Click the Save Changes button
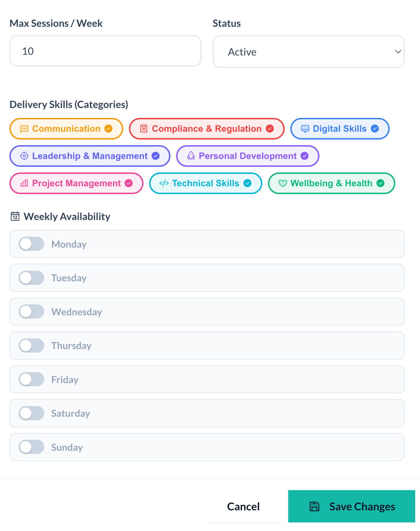Image resolution: width=420 pixels, height=531 pixels. point(351,506)
